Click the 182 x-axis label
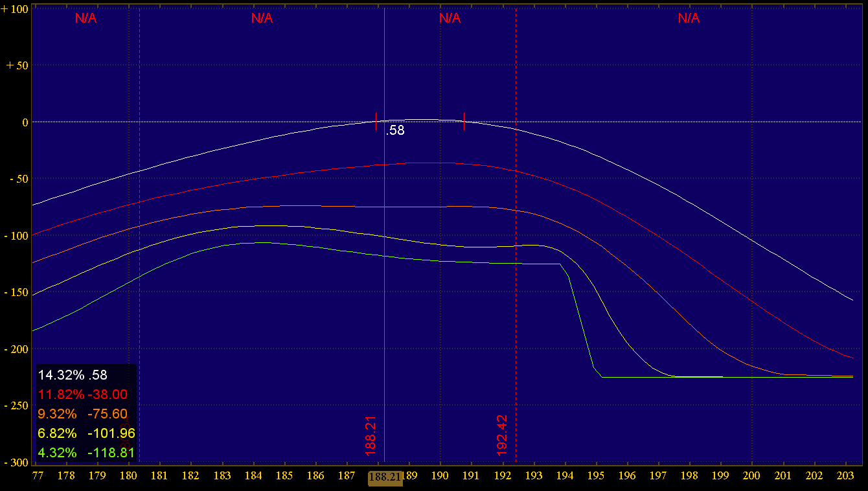The width and height of the screenshot is (868, 491). point(190,476)
